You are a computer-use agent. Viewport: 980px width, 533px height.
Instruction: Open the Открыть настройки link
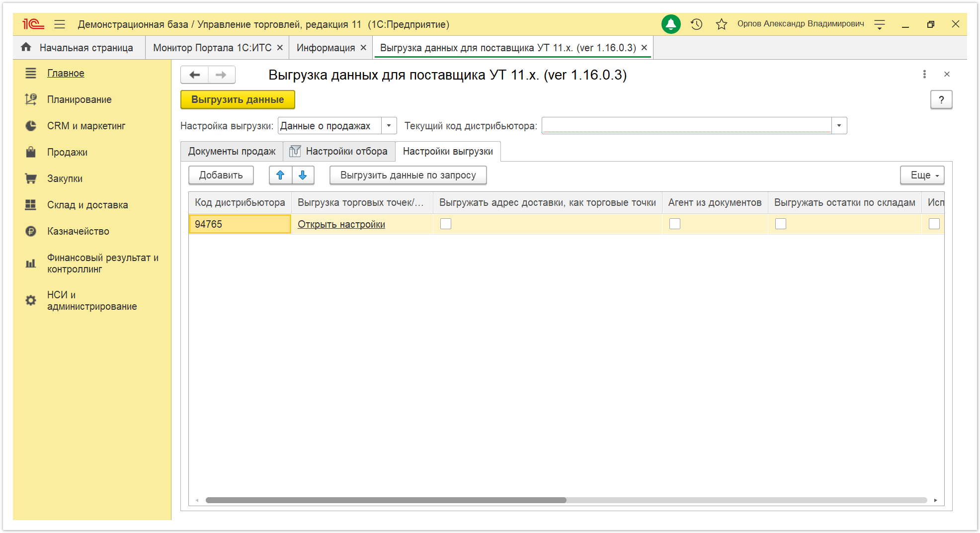[x=341, y=224]
